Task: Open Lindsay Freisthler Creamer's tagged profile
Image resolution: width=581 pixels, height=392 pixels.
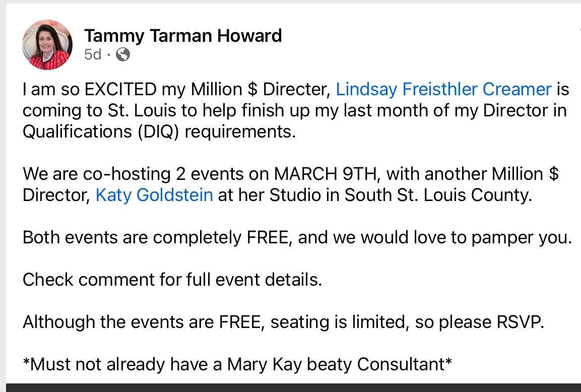Action: coord(443,89)
